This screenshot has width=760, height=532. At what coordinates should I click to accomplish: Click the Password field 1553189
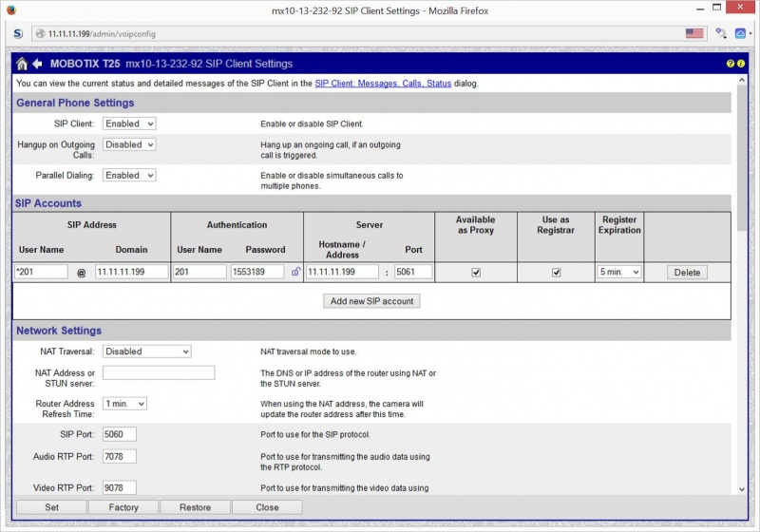pos(257,272)
